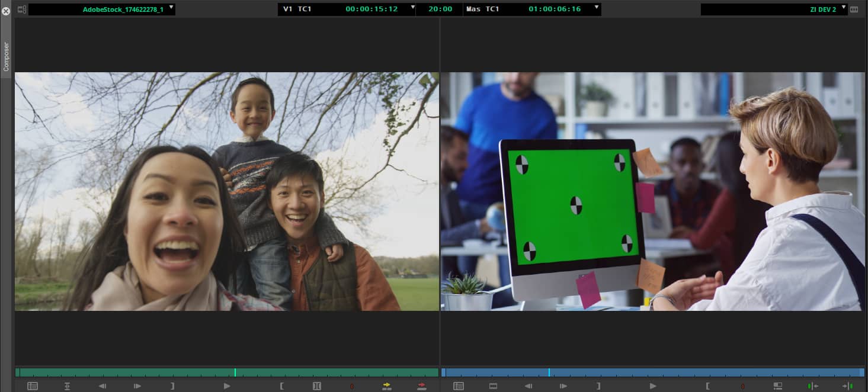Viewport: 868px width, 392px height.
Task: Click the green source position bar playhead
Action: (235, 372)
